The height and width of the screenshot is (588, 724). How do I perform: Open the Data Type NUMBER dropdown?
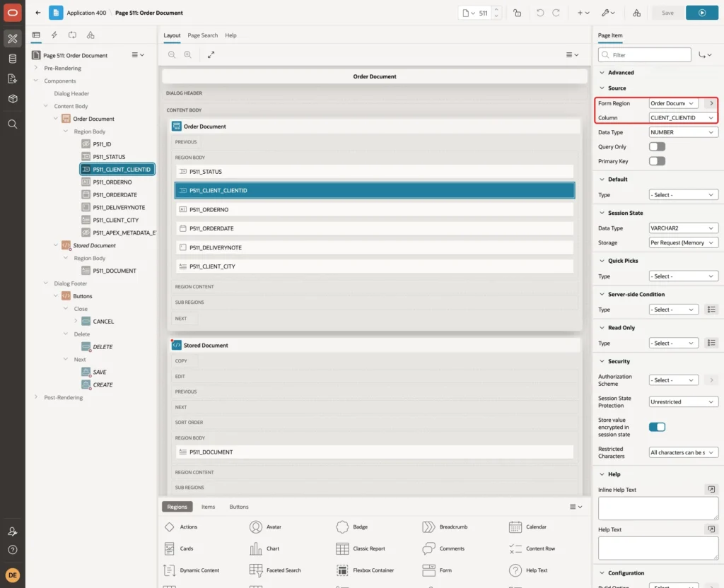pos(684,132)
